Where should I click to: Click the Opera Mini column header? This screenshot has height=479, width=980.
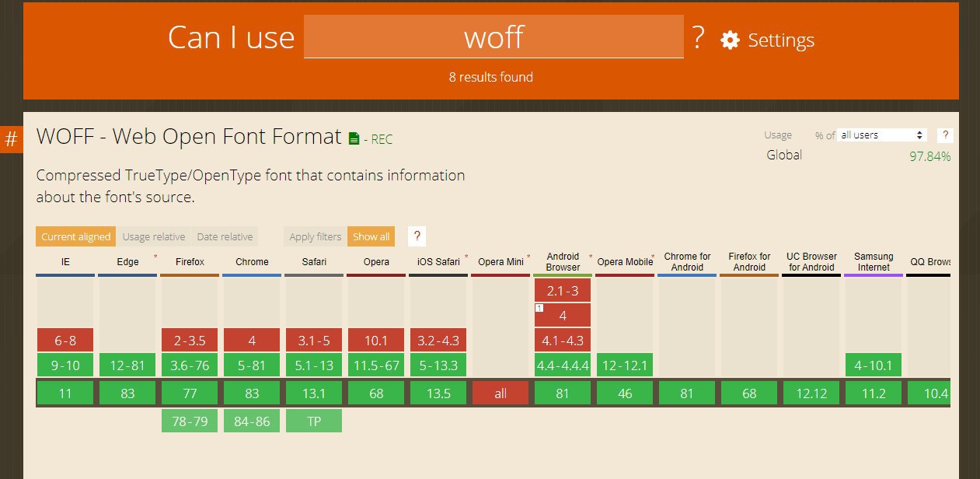click(500, 263)
